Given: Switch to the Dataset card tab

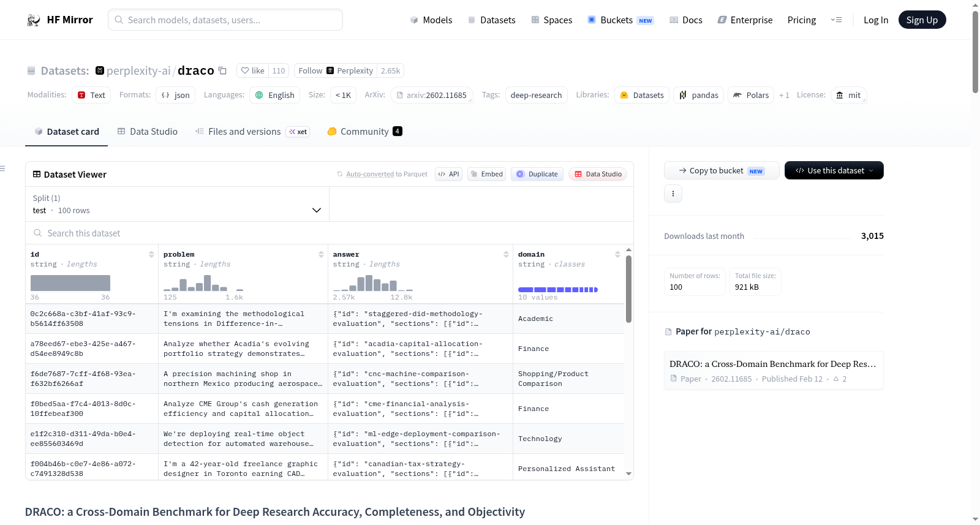Looking at the screenshot, I should (x=66, y=132).
